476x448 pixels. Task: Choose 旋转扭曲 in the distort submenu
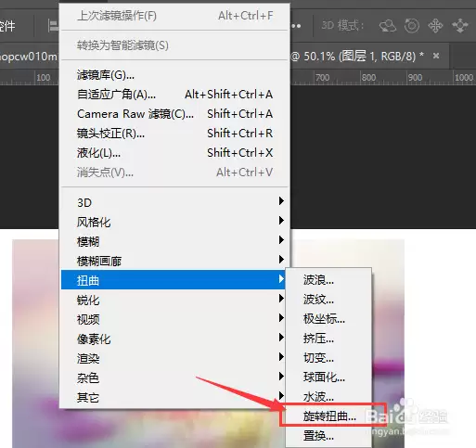pos(328,416)
